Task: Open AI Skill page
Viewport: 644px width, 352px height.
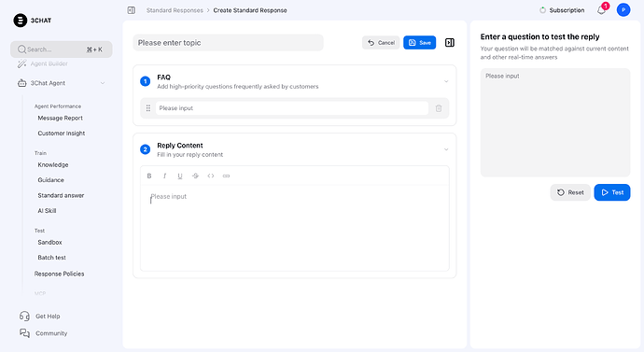Action: pyautogui.click(x=47, y=211)
